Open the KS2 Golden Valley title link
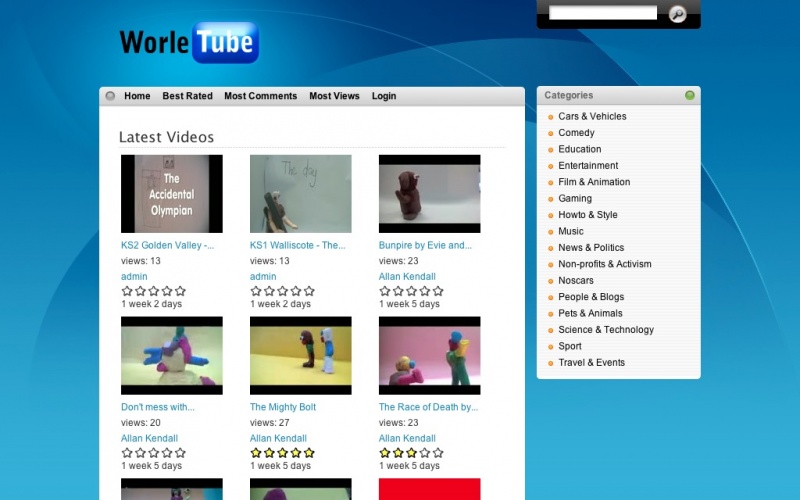This screenshot has height=500, width=800. coord(167,245)
